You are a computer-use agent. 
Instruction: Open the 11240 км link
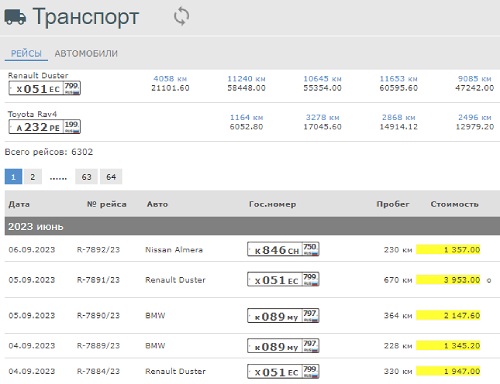[246, 79]
